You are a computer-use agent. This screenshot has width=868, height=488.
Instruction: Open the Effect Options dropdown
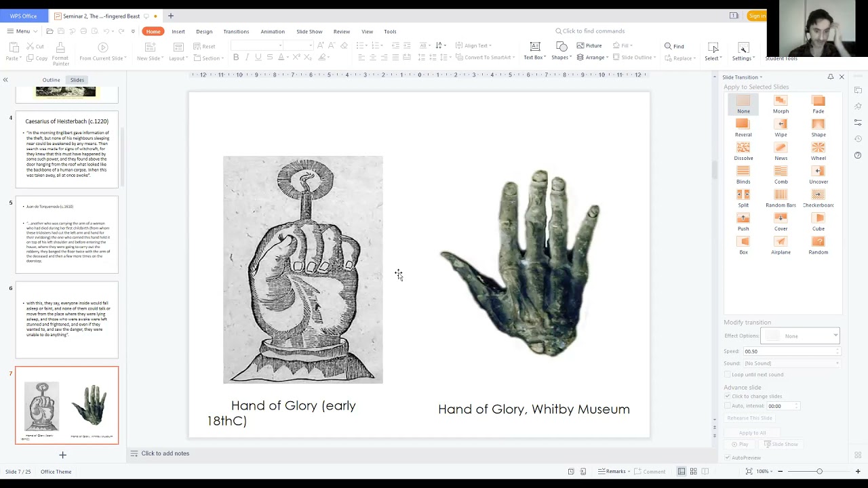800,335
